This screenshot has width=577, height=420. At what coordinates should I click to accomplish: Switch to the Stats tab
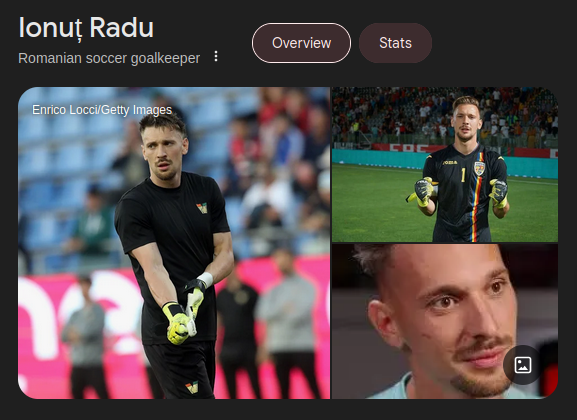[x=395, y=43]
